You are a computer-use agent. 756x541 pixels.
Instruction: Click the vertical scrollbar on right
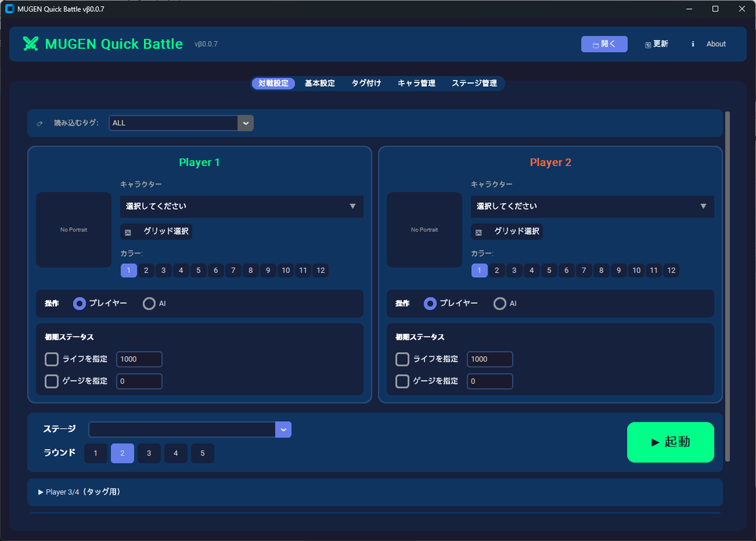tap(727, 287)
